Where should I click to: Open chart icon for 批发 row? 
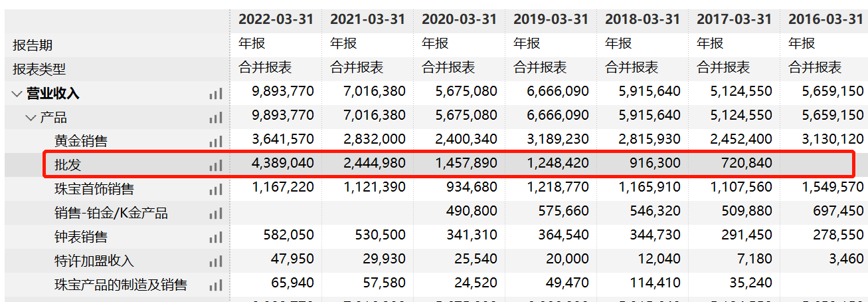215,165
